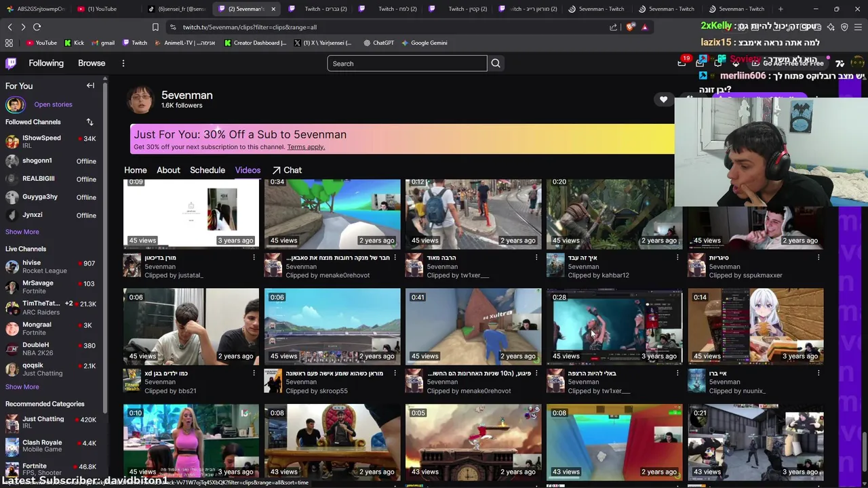Play the 0:06 clip clipped by bbs21
The image size is (868, 488).
coord(191,327)
